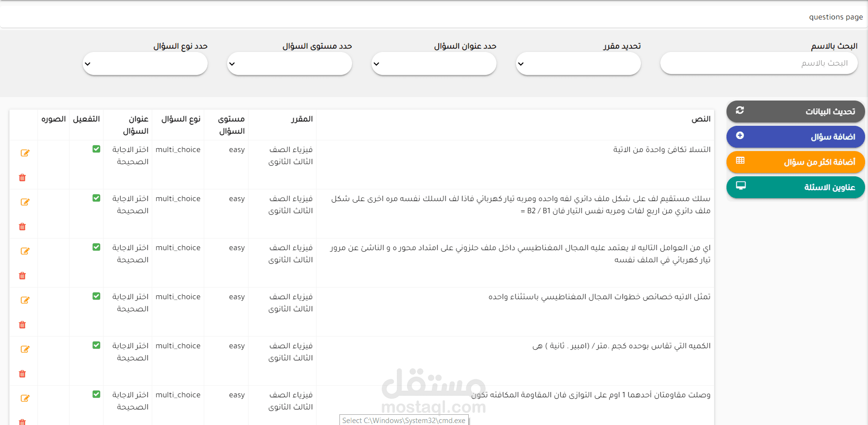Click 'multi_choice' type in 'سلك مستقيم لف' row
Viewport: 868px width, 425px height.
(178, 199)
